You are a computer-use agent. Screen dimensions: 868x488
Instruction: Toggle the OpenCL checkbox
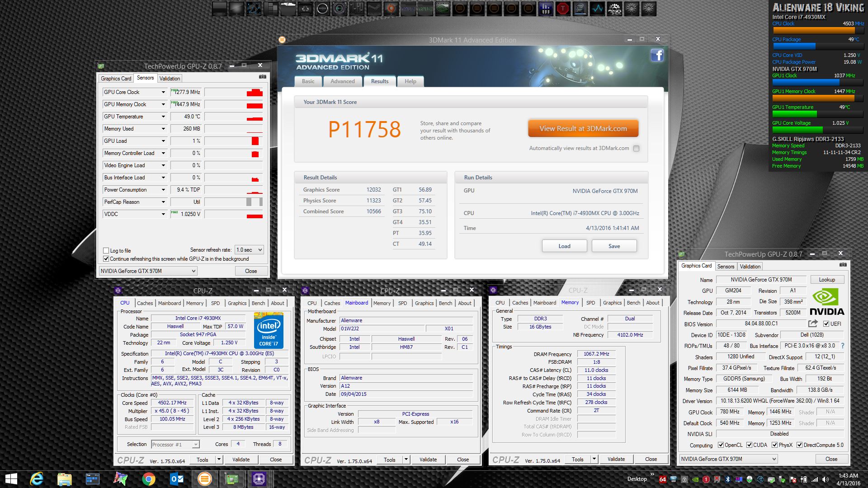click(x=721, y=445)
